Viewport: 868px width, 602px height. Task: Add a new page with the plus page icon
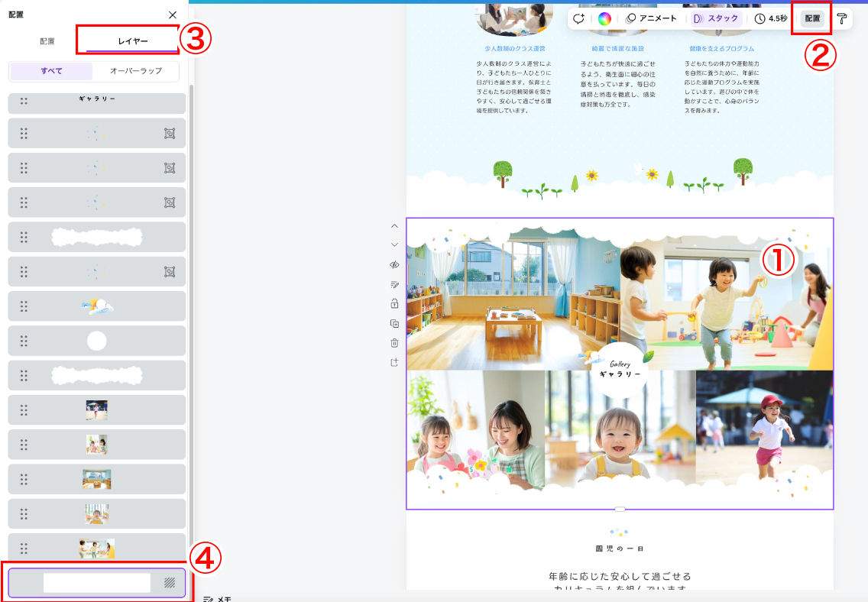point(394,362)
